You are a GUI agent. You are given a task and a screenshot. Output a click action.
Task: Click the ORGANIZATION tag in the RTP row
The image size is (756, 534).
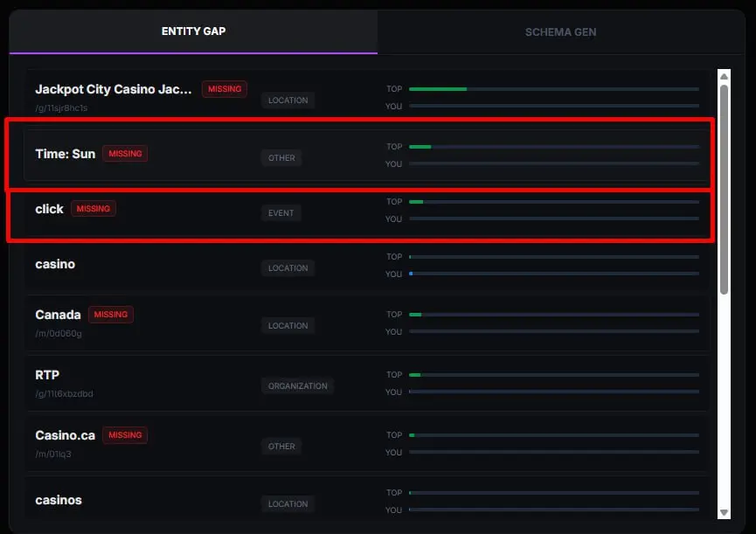297,386
